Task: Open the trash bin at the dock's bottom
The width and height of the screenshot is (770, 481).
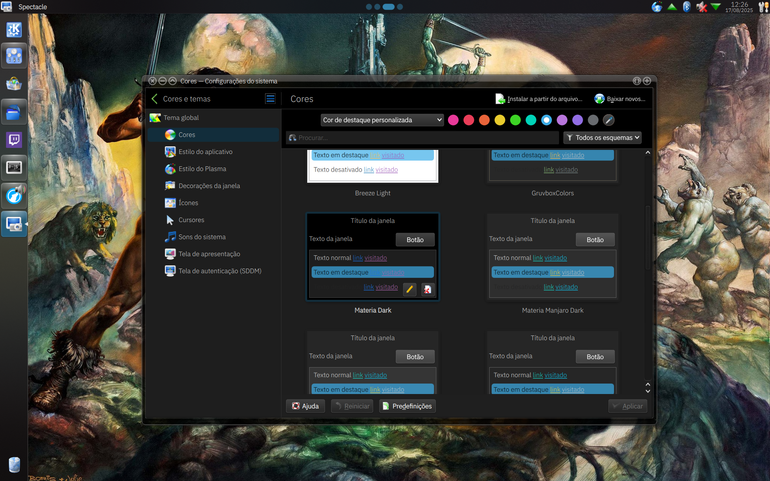Action: [14, 464]
